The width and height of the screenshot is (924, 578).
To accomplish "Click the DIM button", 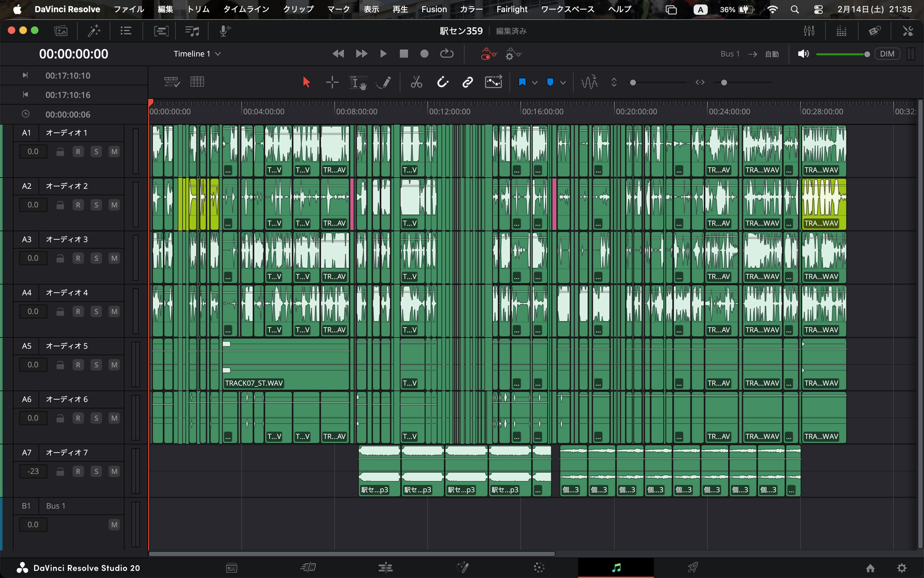I will 886,54.
